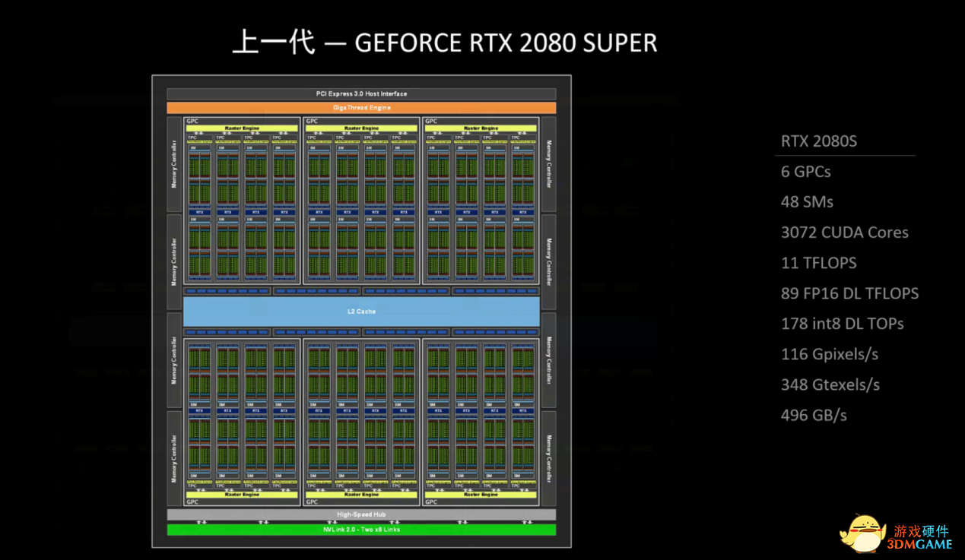Screen dimensions: 965x560
Task: Click the "11 TFLOPS" spec line
Action: (x=819, y=263)
